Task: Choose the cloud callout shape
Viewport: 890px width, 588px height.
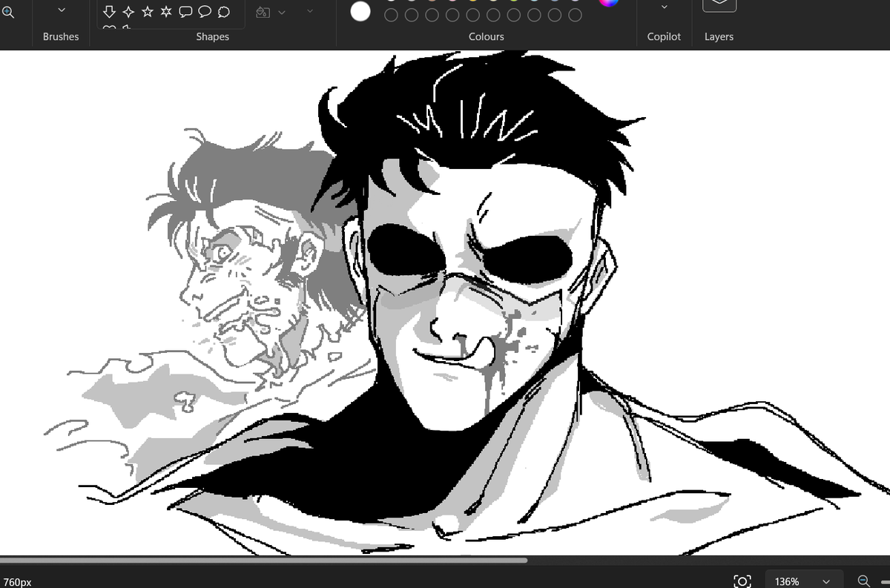Action: coord(223,12)
